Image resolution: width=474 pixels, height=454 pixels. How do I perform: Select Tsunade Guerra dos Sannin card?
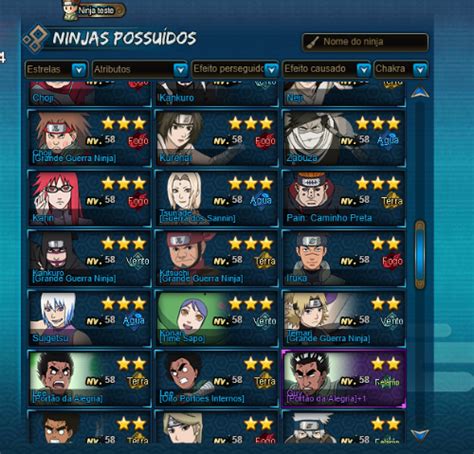click(x=216, y=198)
